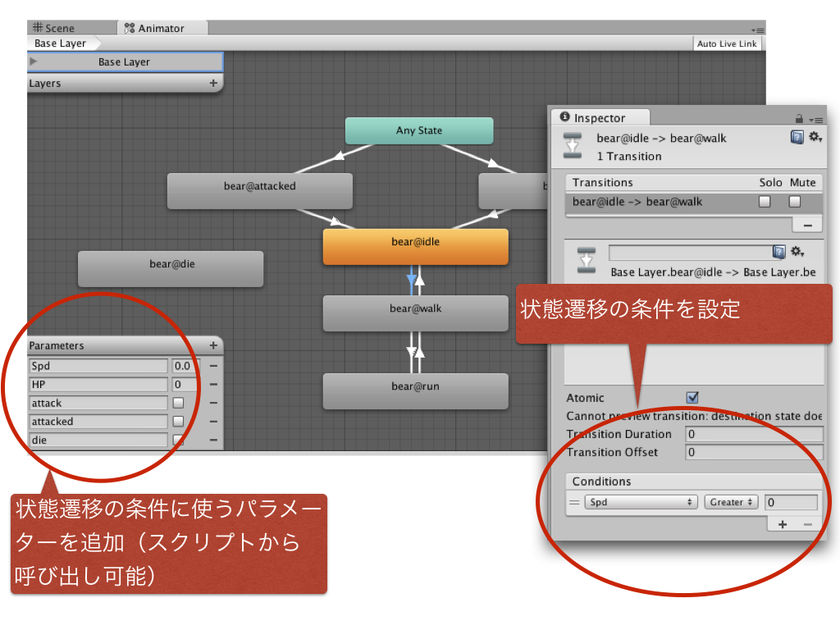Click the transition icon in the Inspector header
Screen dimensions: 840x630
point(572,146)
